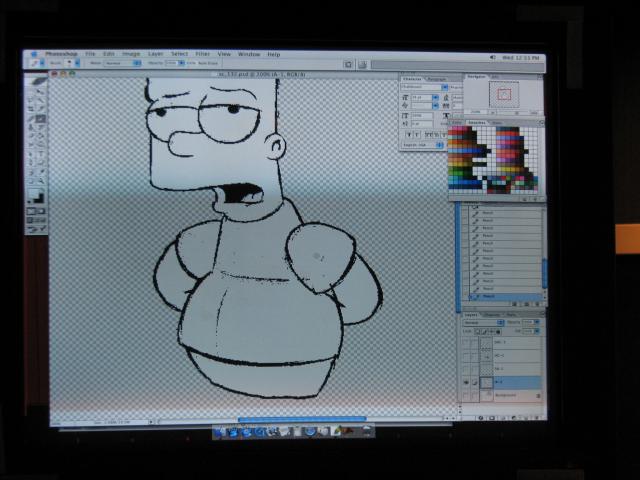Open the font family dropdown in Character panel
This screenshot has width=640, height=480.
(x=420, y=87)
